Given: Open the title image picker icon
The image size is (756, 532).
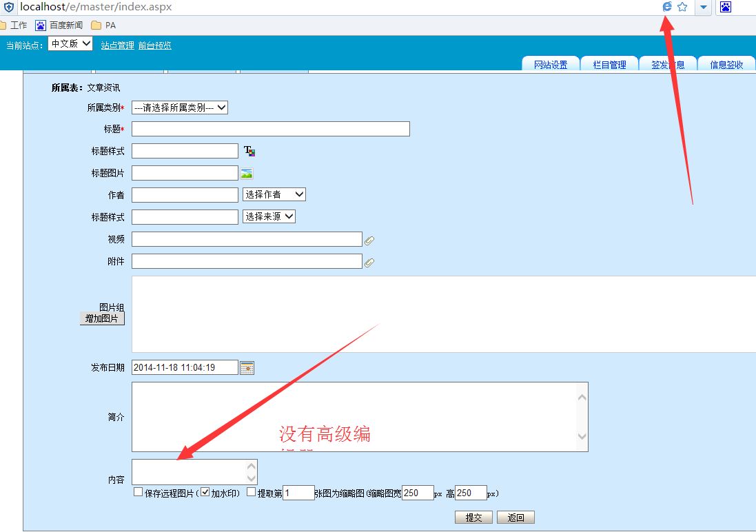Looking at the screenshot, I should (247, 173).
